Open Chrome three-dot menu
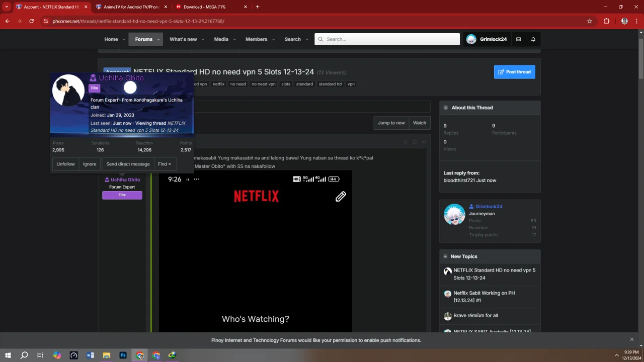This screenshot has height=362, width=644. tap(637, 21)
